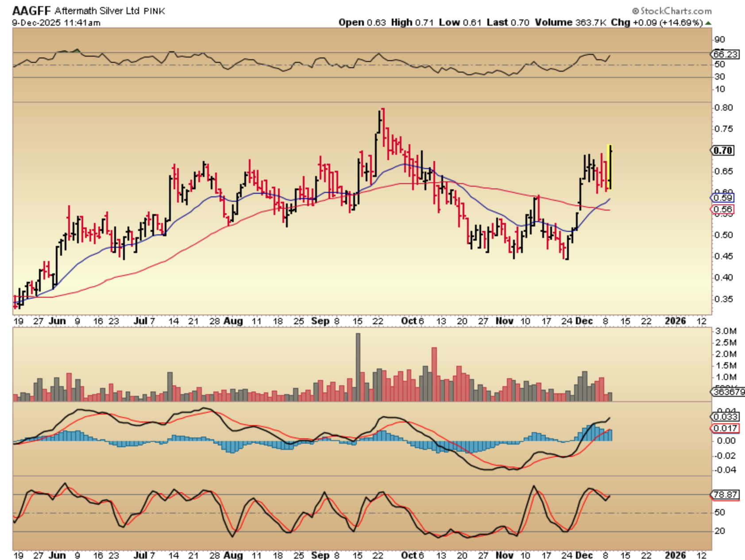Select the Aftermath Silver Ltd company name
The height and width of the screenshot is (560, 745).
(97, 11)
